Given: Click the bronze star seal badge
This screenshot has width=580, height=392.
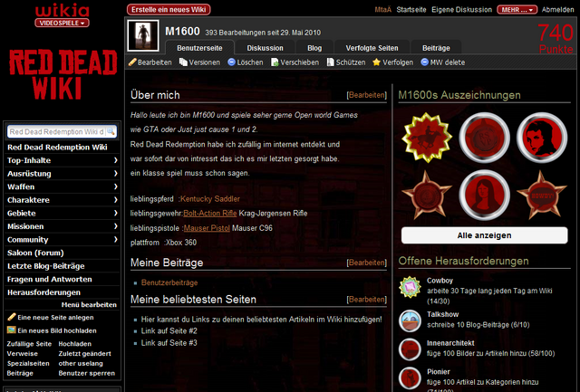Looking at the screenshot, I should coord(427,195).
